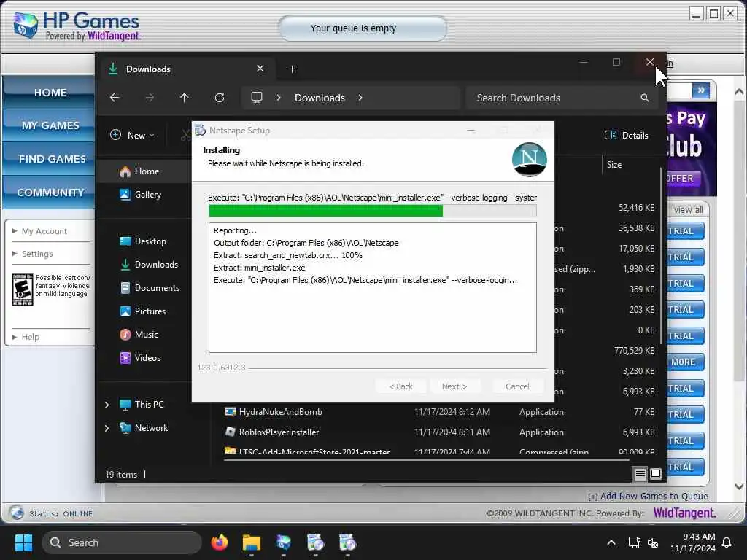Image resolution: width=747 pixels, height=560 pixels.
Task: Open the New item menu
Action: coord(133,135)
